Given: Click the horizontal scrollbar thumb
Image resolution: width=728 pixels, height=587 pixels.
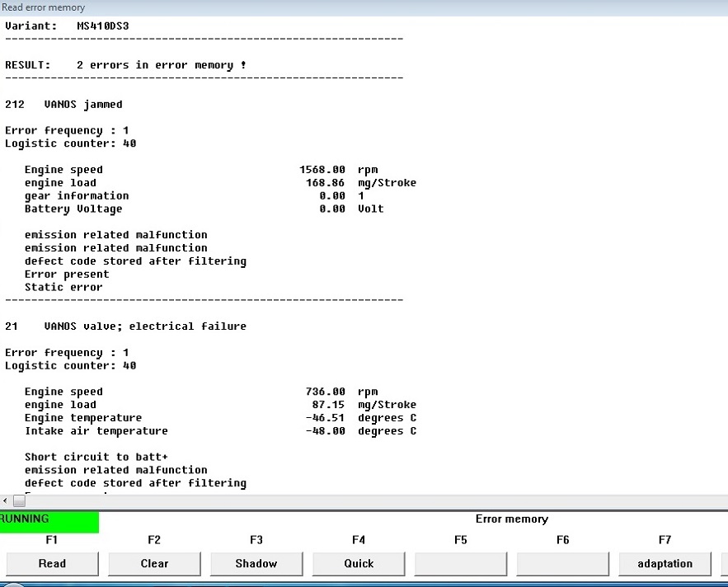Looking at the screenshot, I should pos(20,501).
